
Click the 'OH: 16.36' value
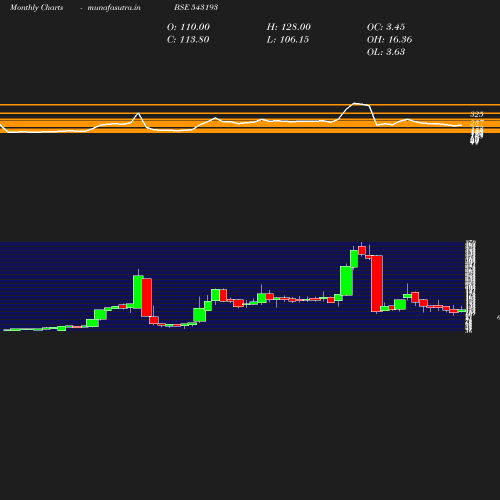pyautogui.click(x=389, y=40)
